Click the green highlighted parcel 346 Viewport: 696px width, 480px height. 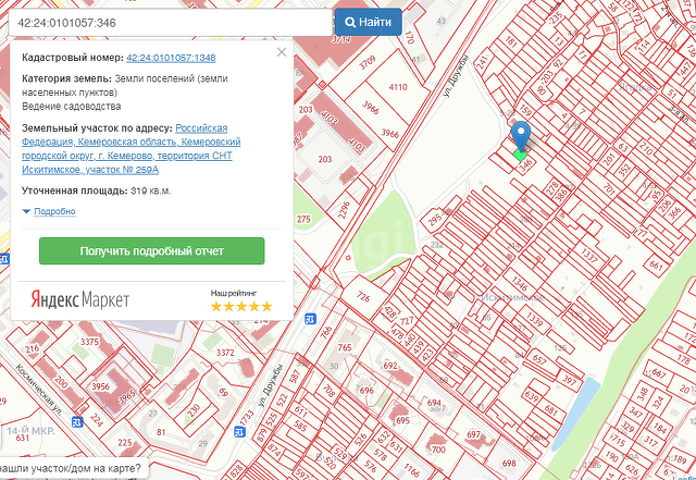520,155
